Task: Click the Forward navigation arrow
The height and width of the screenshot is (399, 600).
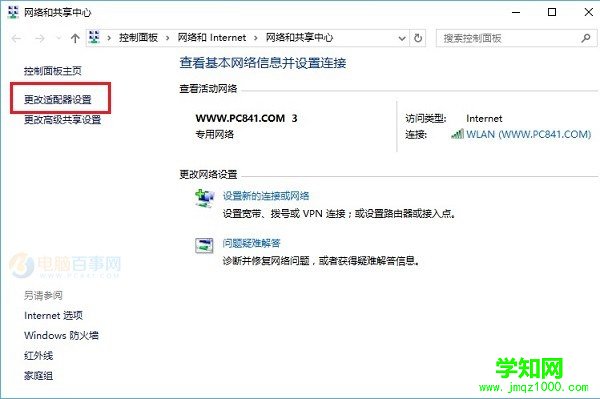Action: tap(40, 38)
